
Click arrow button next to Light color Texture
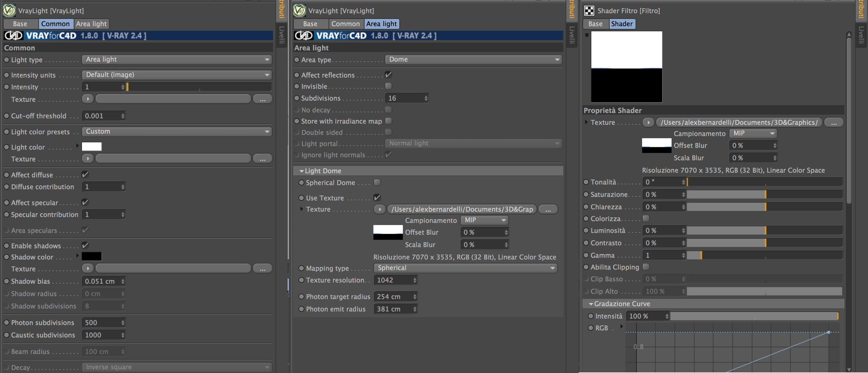pos(88,159)
